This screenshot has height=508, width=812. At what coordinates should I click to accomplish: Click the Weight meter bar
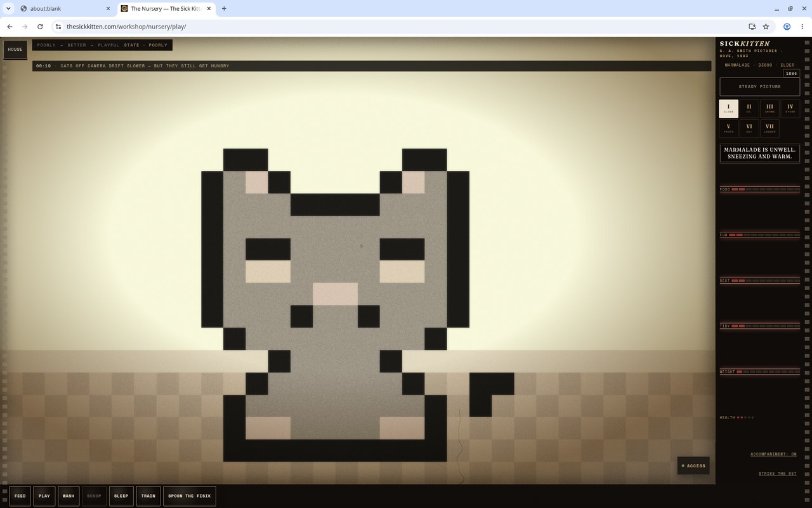click(x=759, y=372)
